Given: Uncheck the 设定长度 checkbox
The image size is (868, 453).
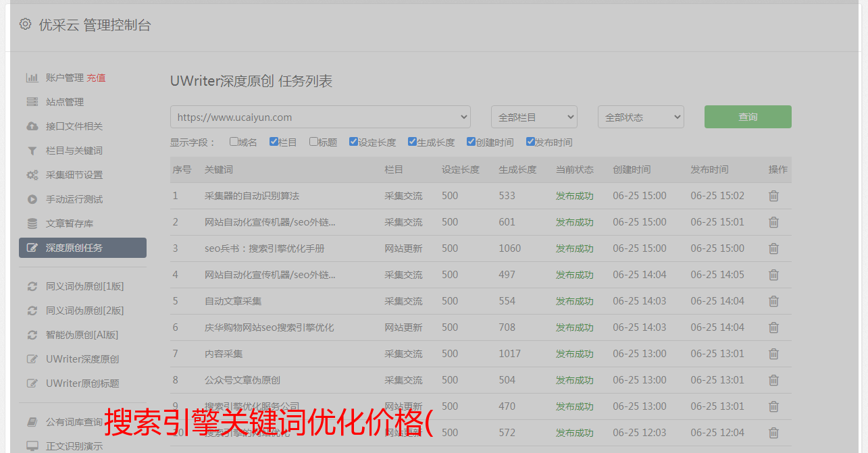Looking at the screenshot, I should [x=353, y=142].
